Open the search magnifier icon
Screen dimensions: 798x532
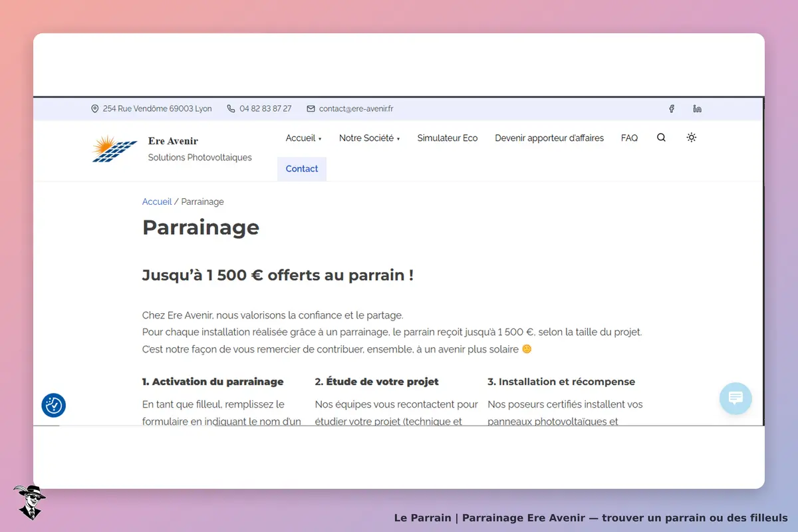(x=661, y=138)
